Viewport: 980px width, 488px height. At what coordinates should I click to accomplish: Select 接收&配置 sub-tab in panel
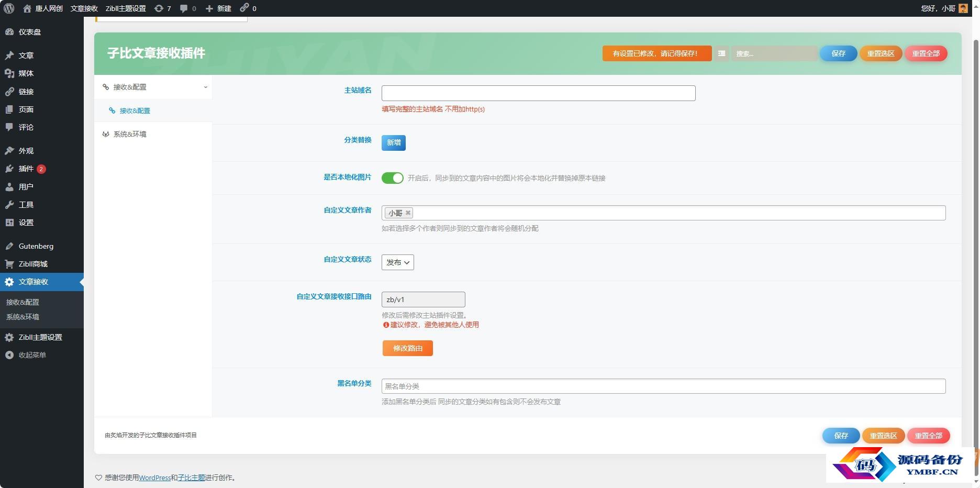[x=153, y=110]
